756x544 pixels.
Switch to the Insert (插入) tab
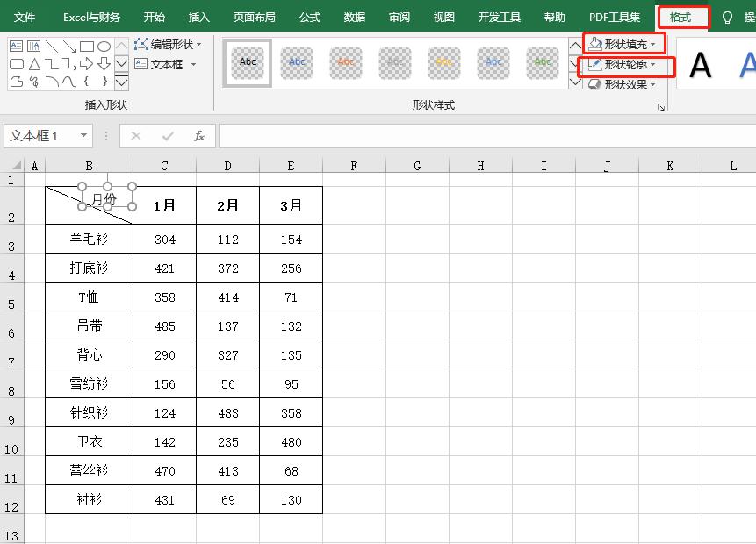(198, 18)
